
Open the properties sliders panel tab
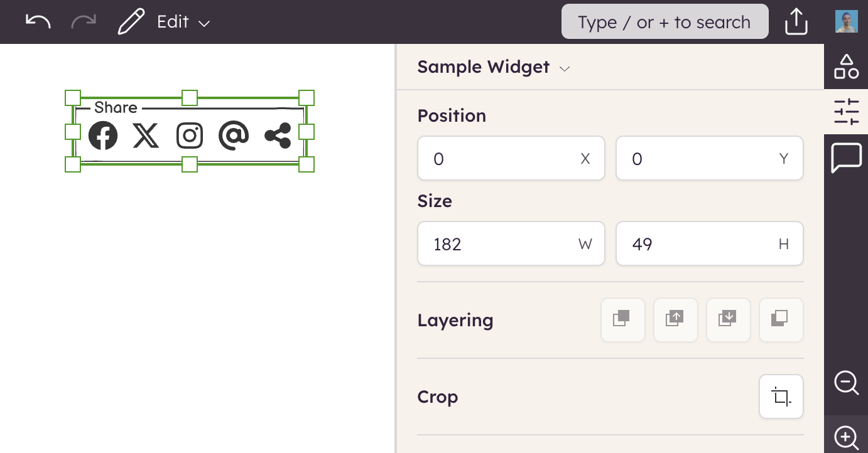(846, 112)
